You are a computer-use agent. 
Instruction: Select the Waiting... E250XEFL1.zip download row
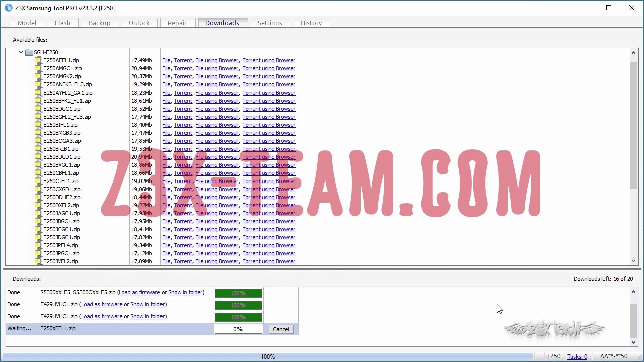tap(152, 329)
